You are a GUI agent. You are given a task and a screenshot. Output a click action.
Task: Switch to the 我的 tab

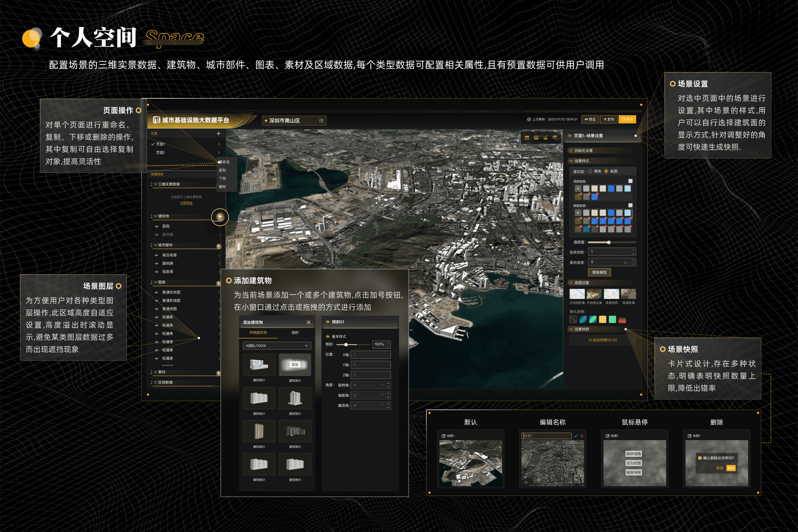(x=295, y=333)
